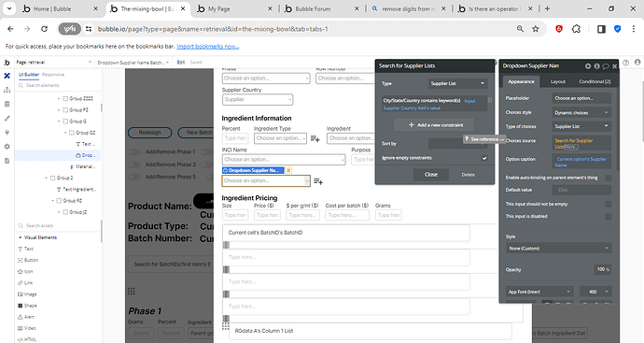
Task: Open the Choices style Dynamic choices dropdown
Action: coord(581,113)
